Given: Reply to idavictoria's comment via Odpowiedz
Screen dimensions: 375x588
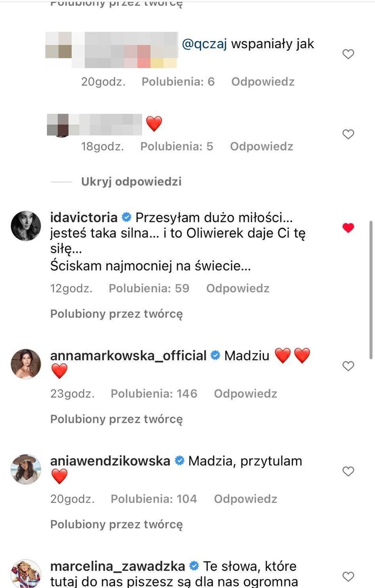Looking at the screenshot, I should coord(238,288).
